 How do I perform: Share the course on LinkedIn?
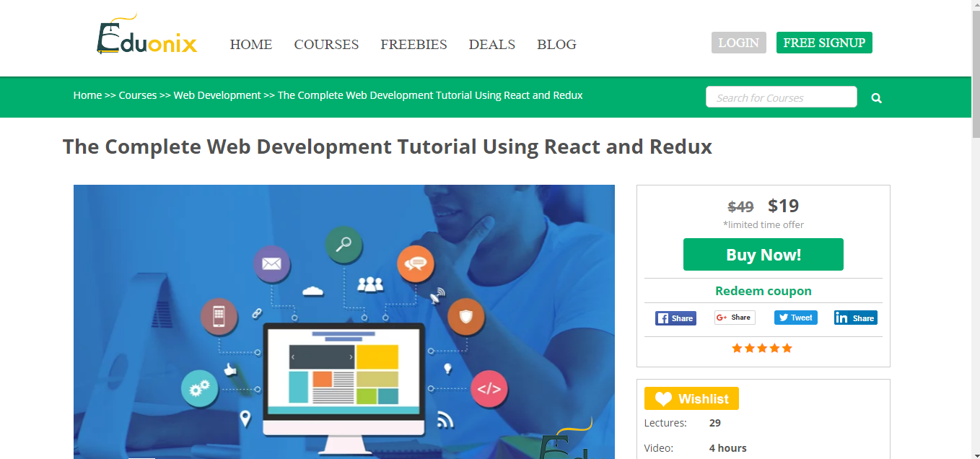coord(855,318)
